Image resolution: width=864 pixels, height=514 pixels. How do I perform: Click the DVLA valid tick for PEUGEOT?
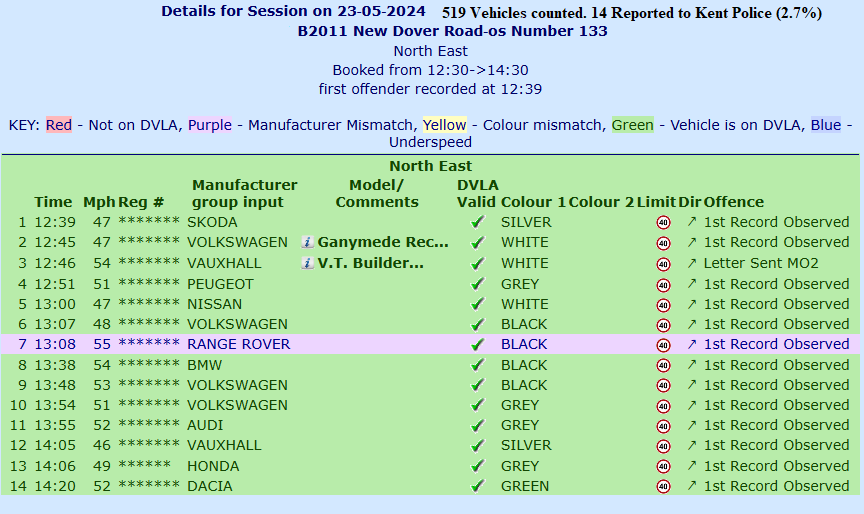[x=477, y=284]
